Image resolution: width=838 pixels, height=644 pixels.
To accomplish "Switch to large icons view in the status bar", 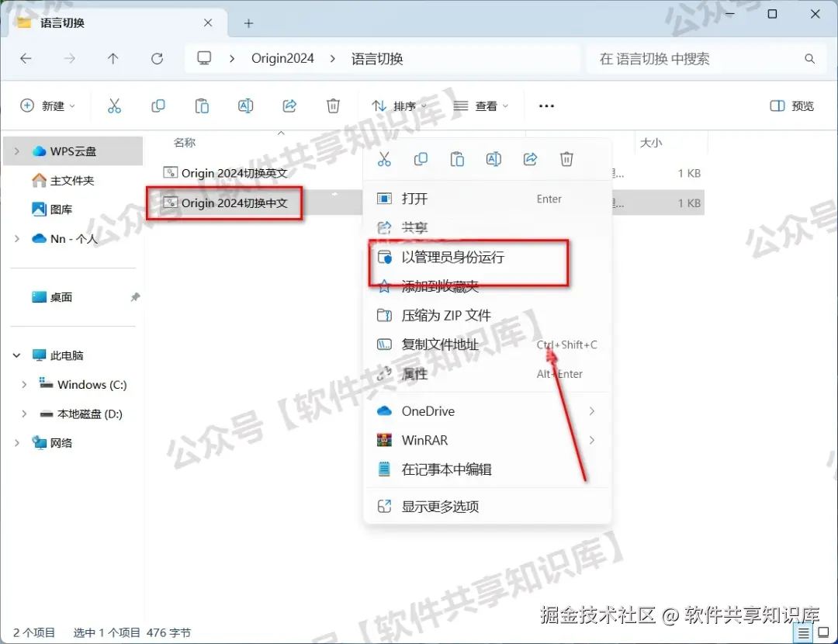I will pyautogui.click(x=823, y=633).
